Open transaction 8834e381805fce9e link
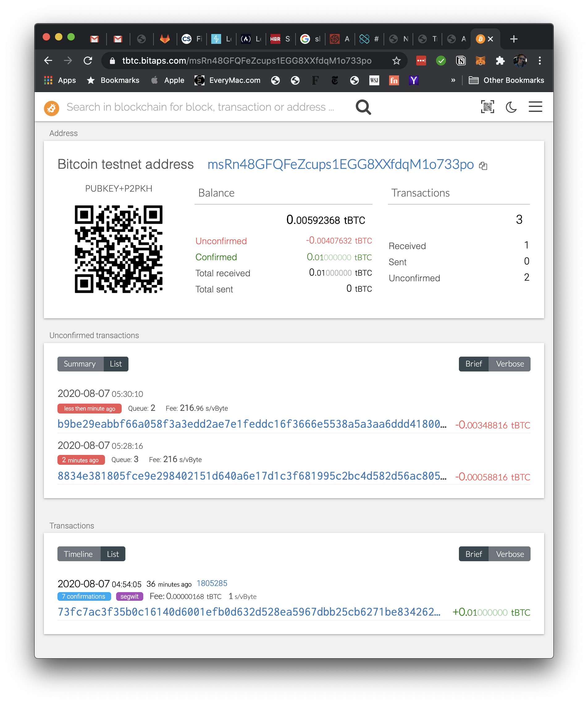 pyautogui.click(x=252, y=476)
